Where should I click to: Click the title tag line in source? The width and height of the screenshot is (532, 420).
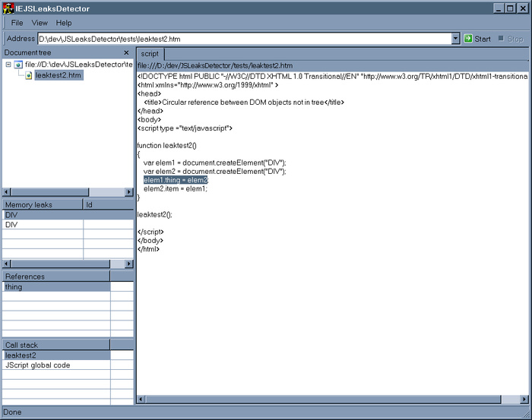(x=244, y=103)
